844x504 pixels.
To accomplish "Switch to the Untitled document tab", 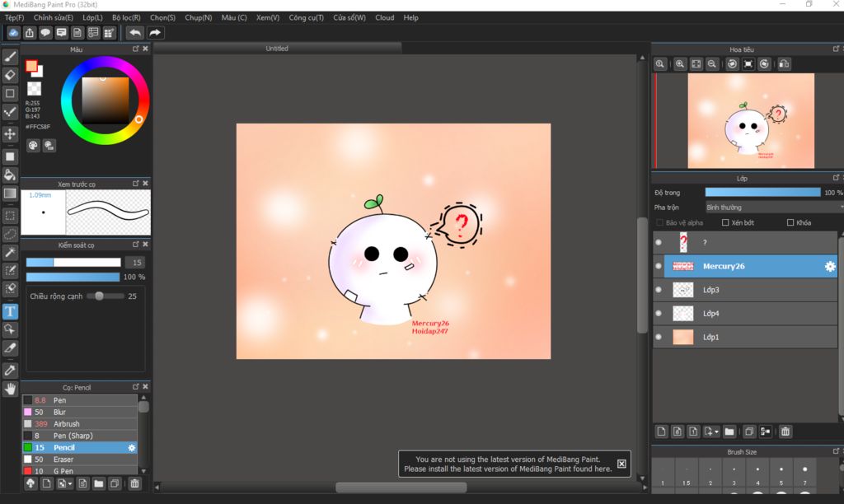I will pos(277,49).
